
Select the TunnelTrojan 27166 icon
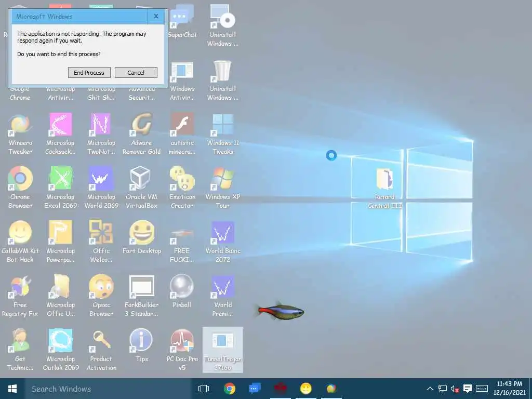coord(222,350)
